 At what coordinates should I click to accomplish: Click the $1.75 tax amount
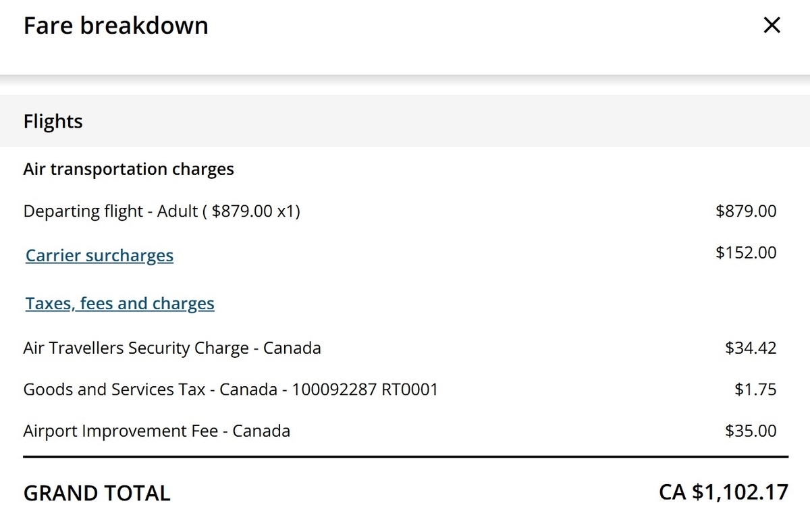(x=755, y=390)
